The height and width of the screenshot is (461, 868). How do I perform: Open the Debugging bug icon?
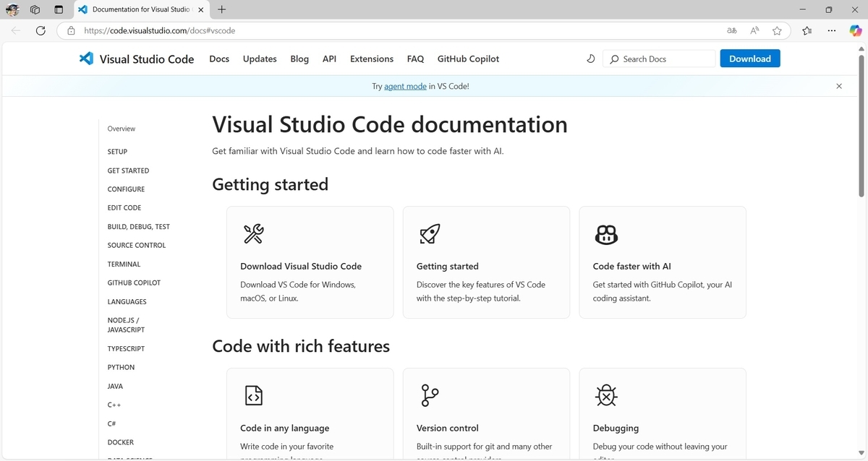pyautogui.click(x=606, y=395)
